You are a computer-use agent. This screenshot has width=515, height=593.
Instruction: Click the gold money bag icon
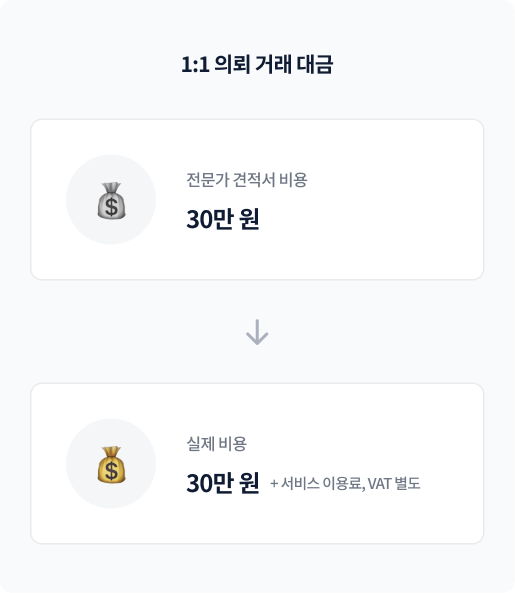tap(111, 464)
